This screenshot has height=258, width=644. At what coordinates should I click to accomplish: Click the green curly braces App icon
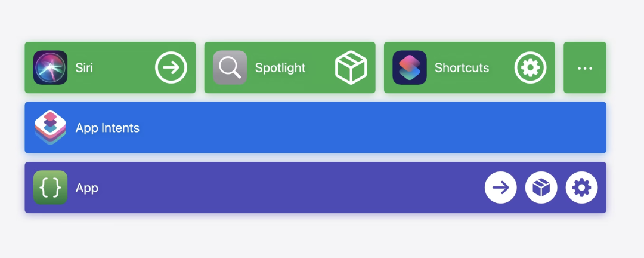(x=50, y=188)
